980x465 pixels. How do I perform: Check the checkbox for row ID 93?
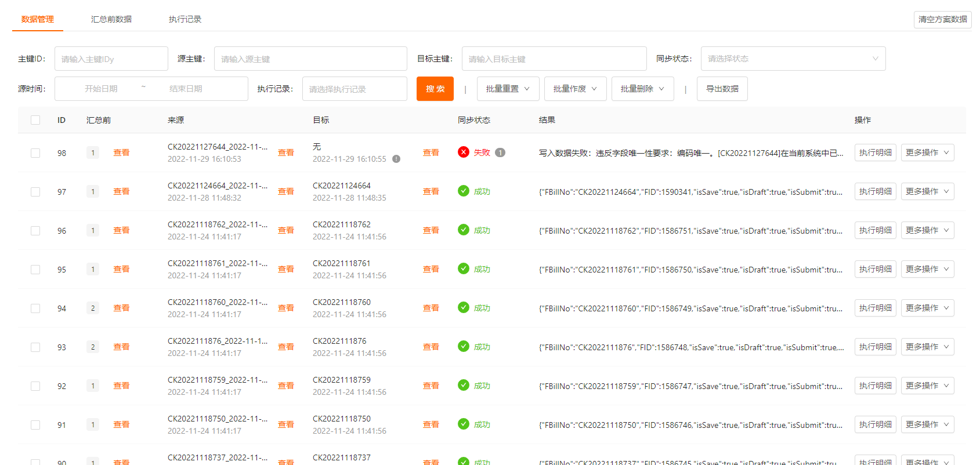35,347
